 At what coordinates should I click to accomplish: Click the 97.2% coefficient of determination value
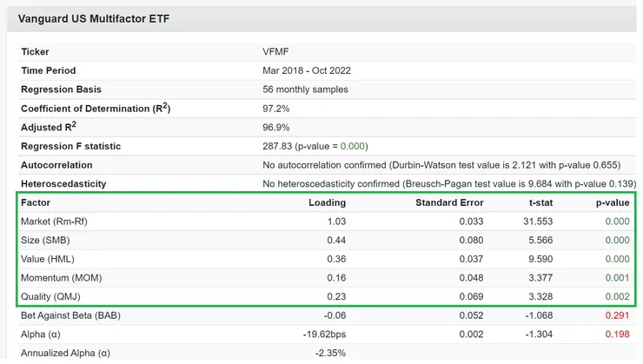[x=275, y=109]
